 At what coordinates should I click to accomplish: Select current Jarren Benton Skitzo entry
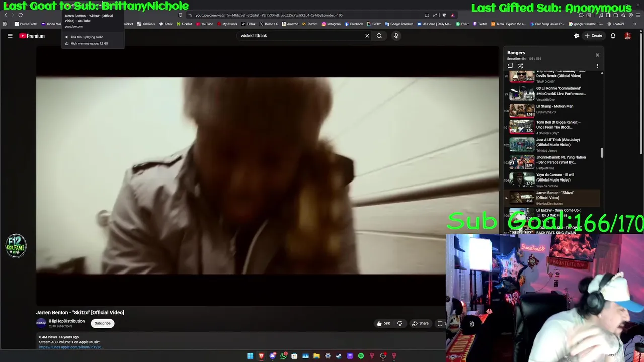(552, 198)
